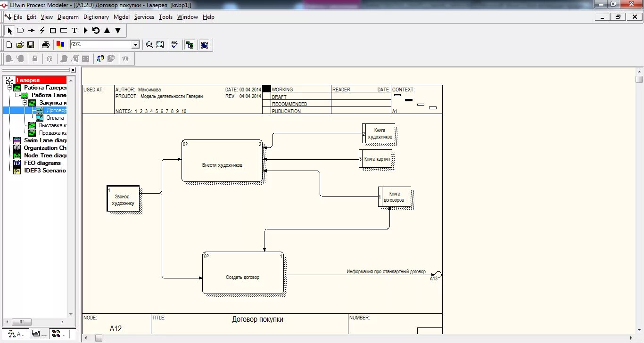
Task: Open the Diagram Dictionary editor triangle tool
Action: click(x=85, y=31)
